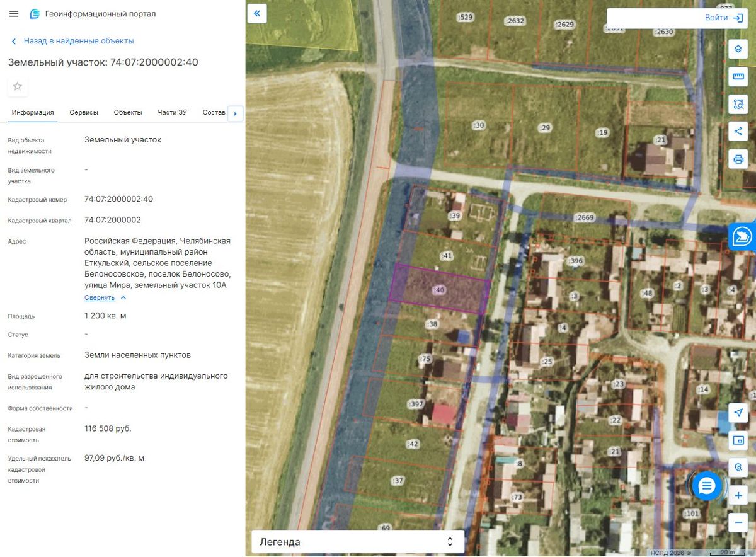Screen dimensions: 756x557
Task: Click the Geoinformation portal logo icon
Action: click(x=35, y=14)
